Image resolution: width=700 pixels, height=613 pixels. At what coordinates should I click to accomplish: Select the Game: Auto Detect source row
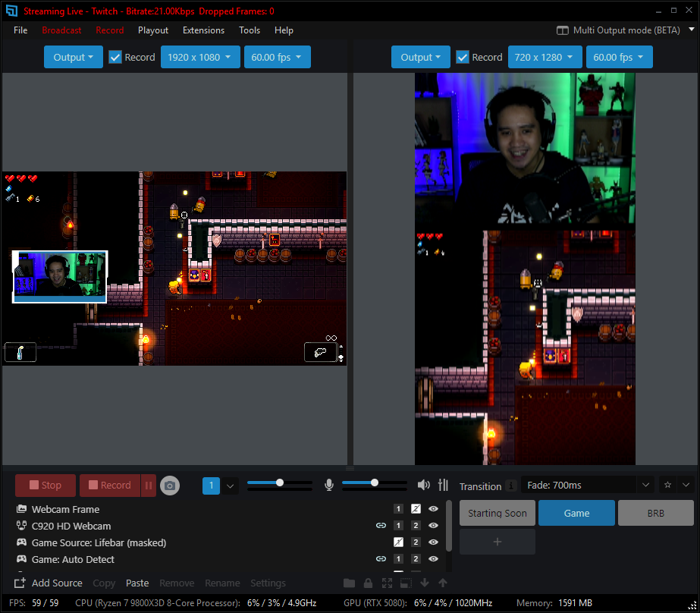tap(228, 559)
